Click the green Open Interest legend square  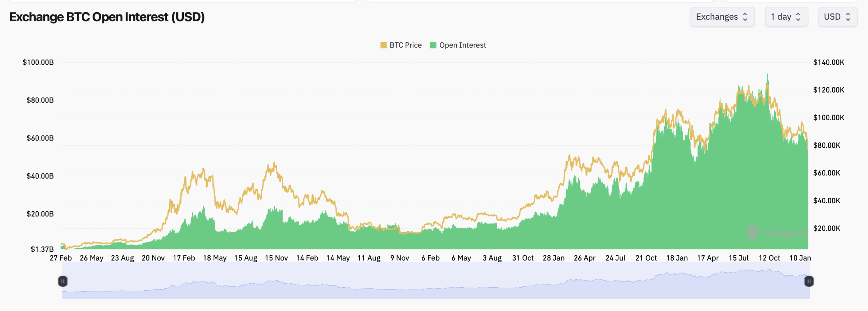click(x=433, y=45)
